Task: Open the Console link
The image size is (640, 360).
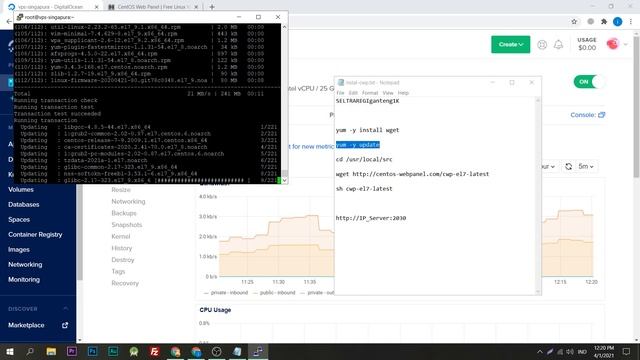Action: [x=583, y=115]
